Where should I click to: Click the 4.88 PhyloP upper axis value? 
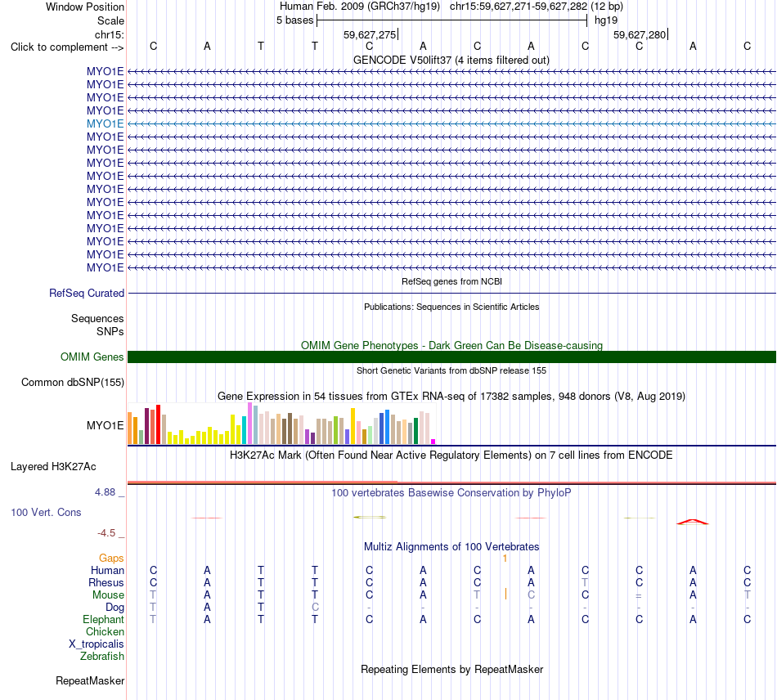[x=105, y=492]
